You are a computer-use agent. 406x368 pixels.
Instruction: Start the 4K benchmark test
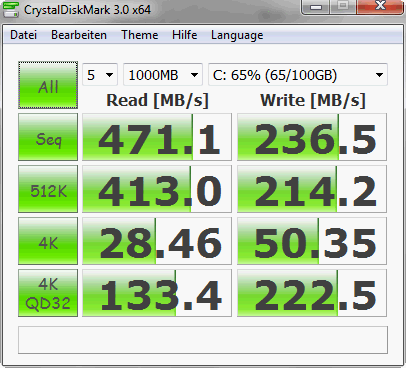click(48, 241)
